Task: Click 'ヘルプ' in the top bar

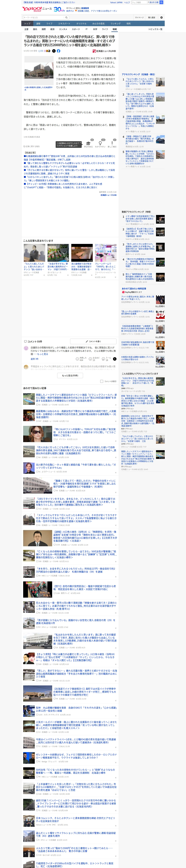Action: tap(127, 2)
